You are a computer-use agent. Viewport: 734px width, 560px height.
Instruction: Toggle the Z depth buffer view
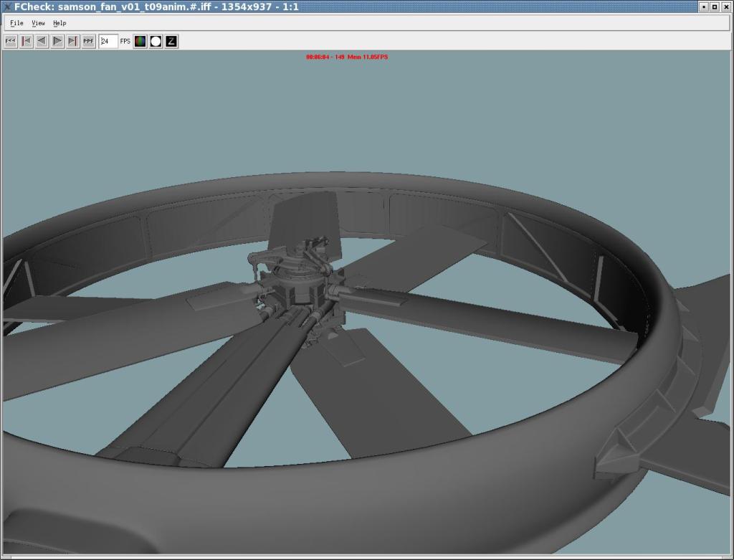pyautogui.click(x=171, y=42)
